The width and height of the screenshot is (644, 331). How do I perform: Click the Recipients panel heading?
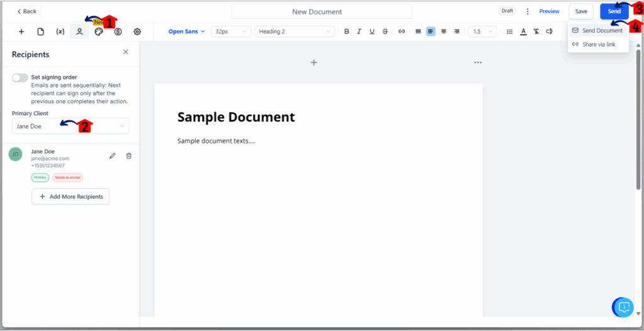pos(30,54)
